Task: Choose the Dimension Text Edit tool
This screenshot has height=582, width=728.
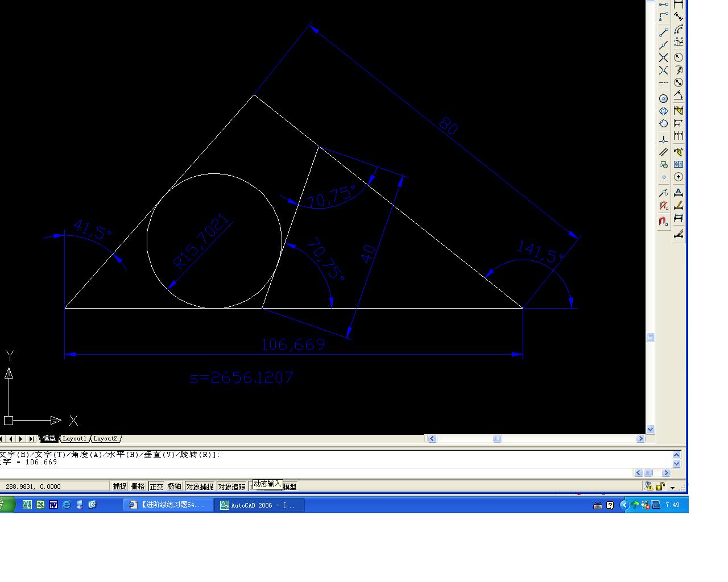Action: tap(679, 205)
